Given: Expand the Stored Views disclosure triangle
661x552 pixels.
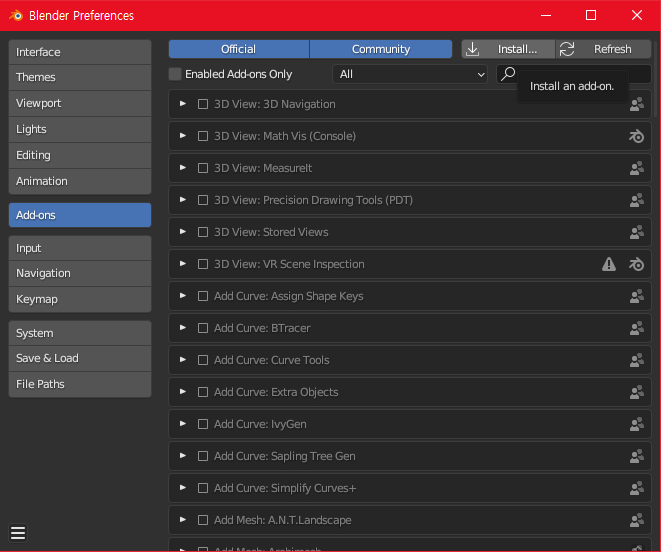Looking at the screenshot, I should (x=183, y=232).
